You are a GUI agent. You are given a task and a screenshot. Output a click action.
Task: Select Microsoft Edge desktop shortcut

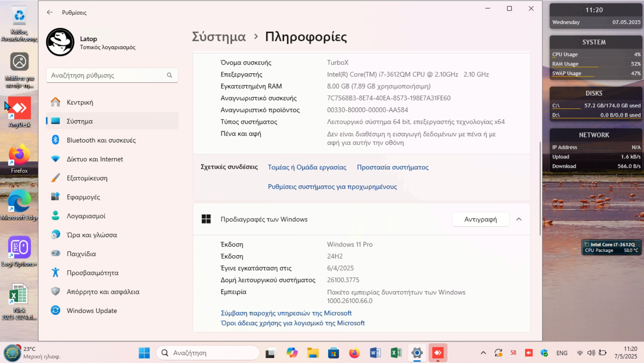19,205
